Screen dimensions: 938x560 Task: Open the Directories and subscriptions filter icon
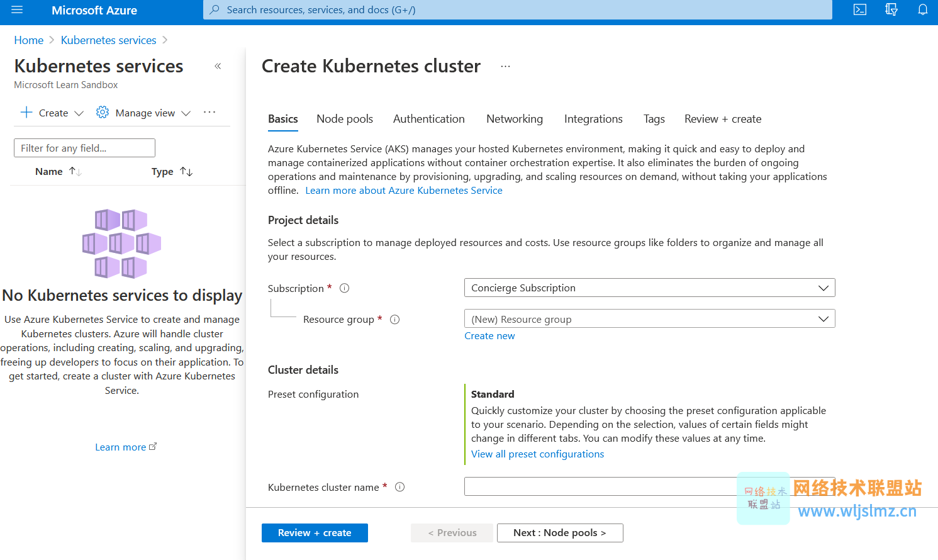point(891,10)
